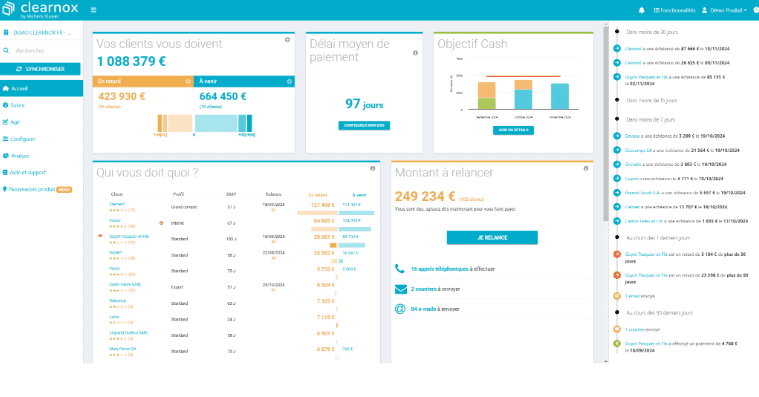Open Analyse in the sidebar
This screenshot has width=759, height=397.
click(20, 156)
